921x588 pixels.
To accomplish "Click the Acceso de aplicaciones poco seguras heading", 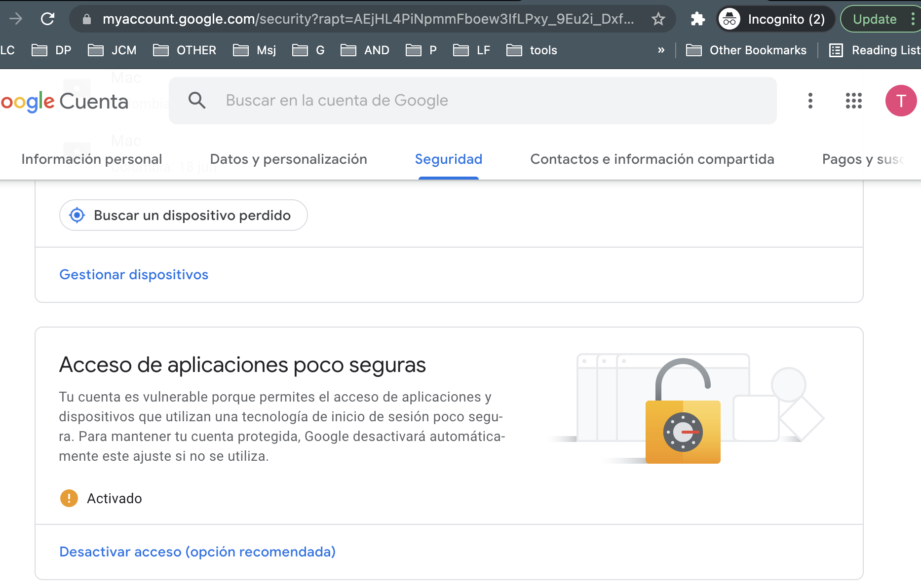I will pos(242,365).
